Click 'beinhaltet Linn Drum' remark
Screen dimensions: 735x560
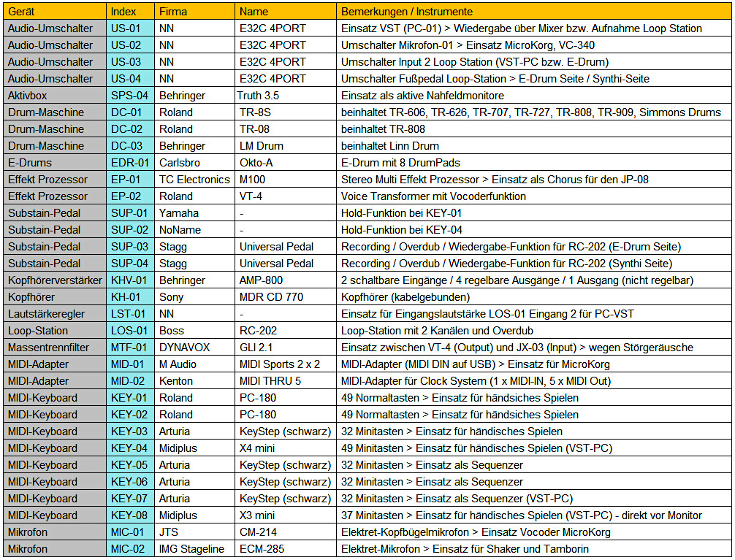[534, 146]
